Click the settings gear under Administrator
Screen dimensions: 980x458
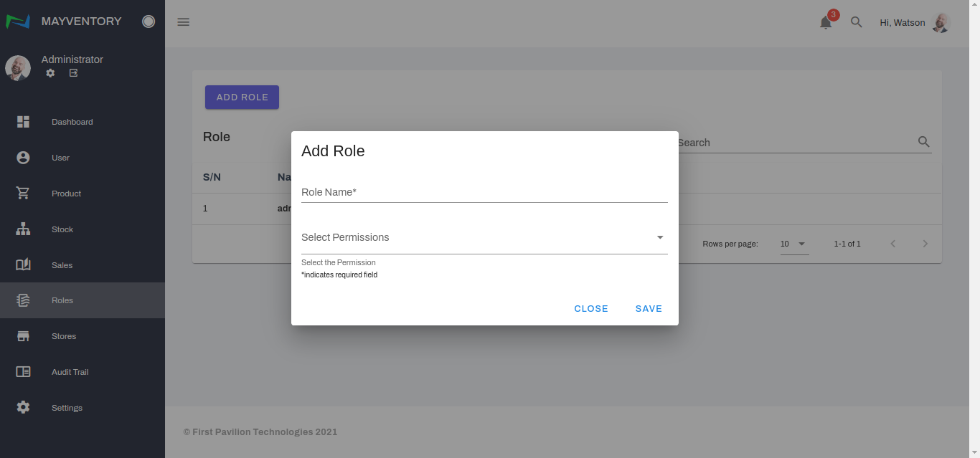(50, 73)
